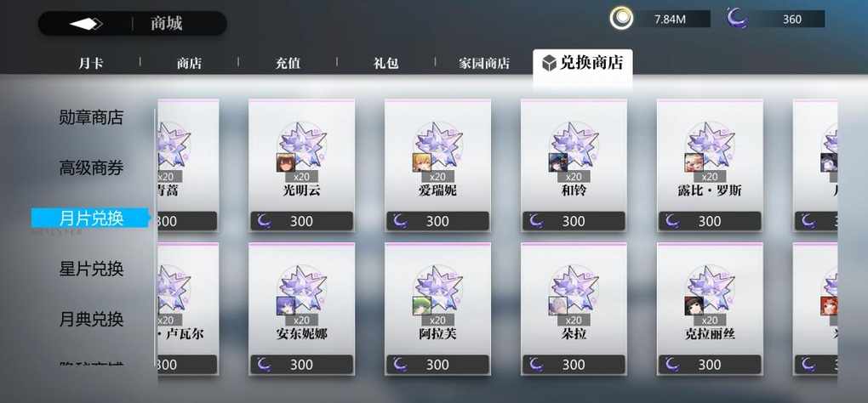Select 星片兑换 in the sidebar
868x403 pixels.
point(91,269)
